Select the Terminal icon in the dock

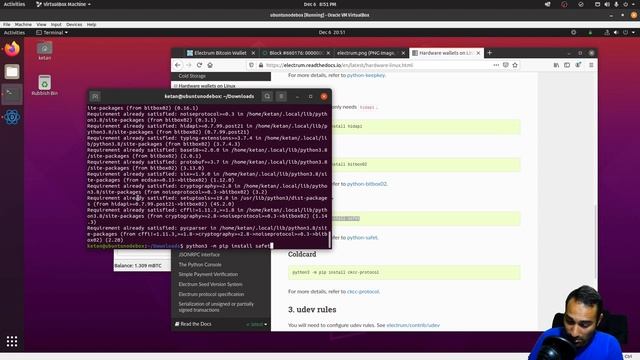(12, 94)
